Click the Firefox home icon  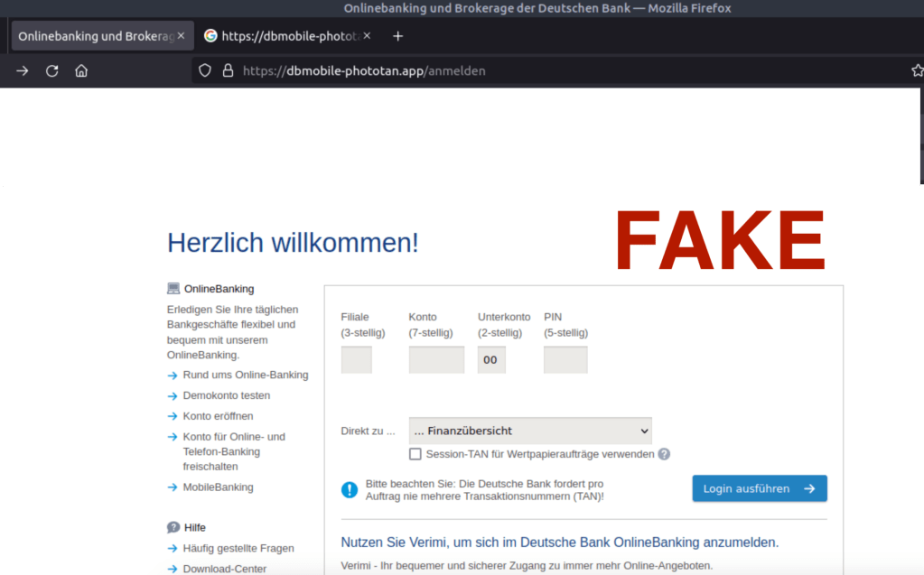coord(81,70)
